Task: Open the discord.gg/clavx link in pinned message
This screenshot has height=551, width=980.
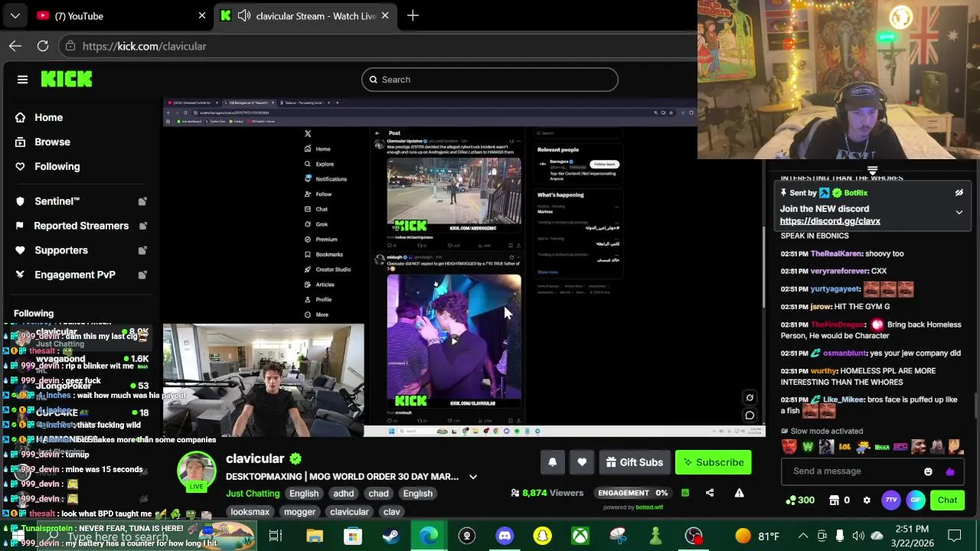Action: (x=830, y=221)
